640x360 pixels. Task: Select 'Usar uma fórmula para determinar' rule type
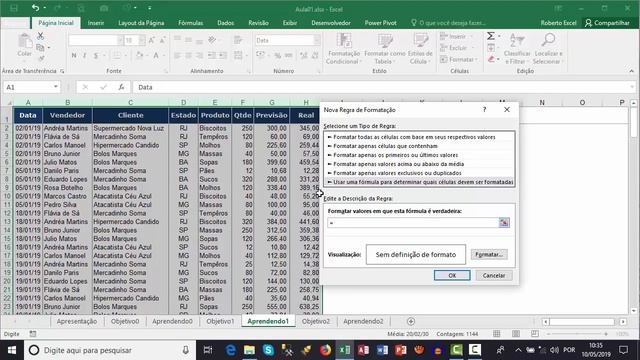pos(420,182)
